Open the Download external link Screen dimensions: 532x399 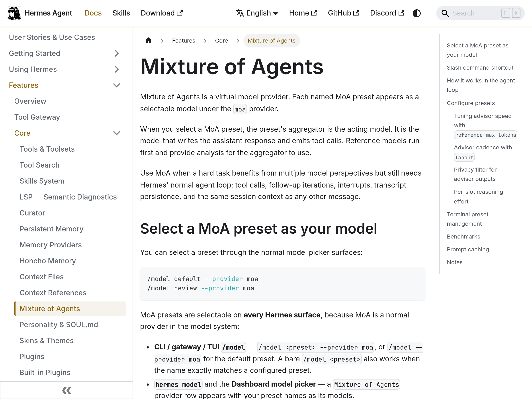162,13
